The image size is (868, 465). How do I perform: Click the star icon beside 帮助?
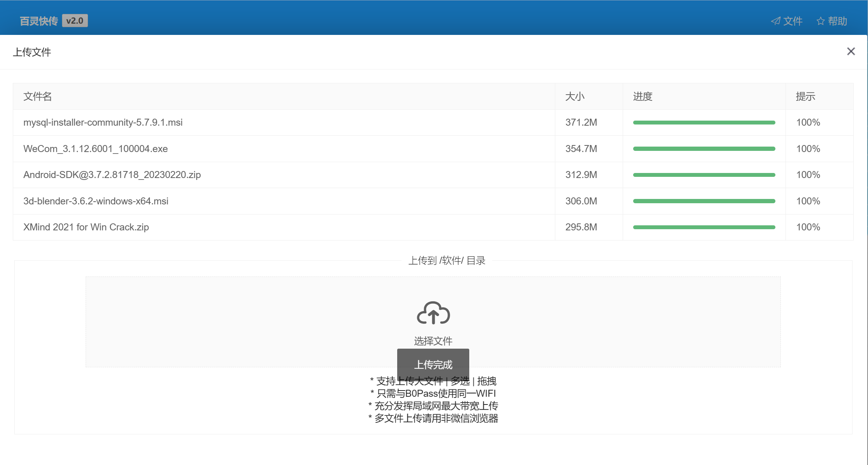(820, 21)
